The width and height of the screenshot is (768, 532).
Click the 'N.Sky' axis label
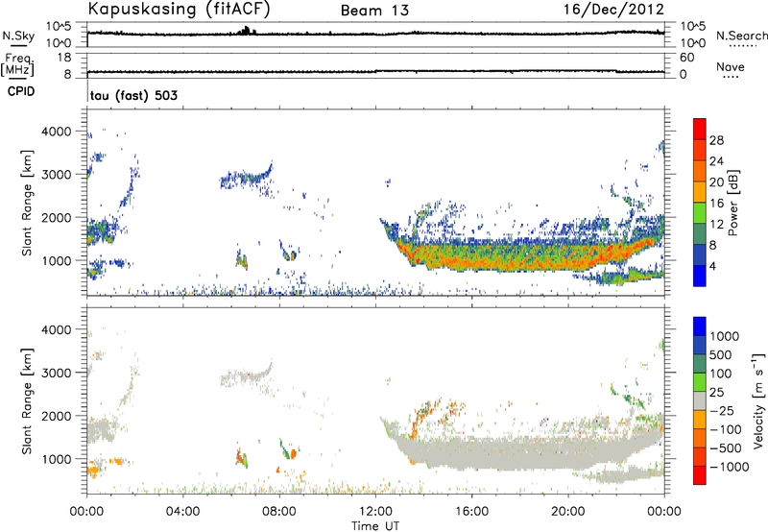(x=18, y=36)
